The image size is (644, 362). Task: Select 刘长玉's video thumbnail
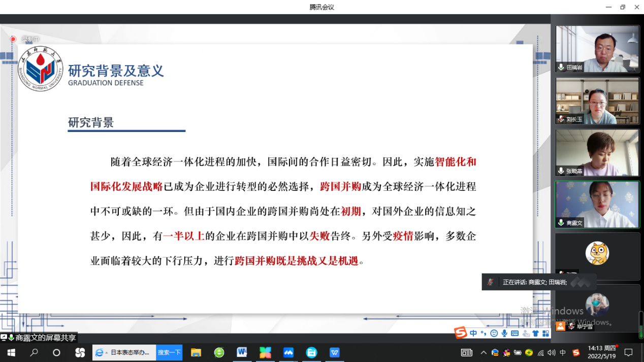click(597, 101)
